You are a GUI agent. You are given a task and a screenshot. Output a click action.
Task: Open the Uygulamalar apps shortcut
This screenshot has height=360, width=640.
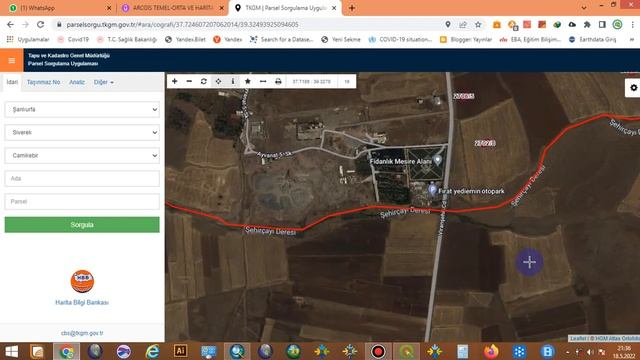28,39
